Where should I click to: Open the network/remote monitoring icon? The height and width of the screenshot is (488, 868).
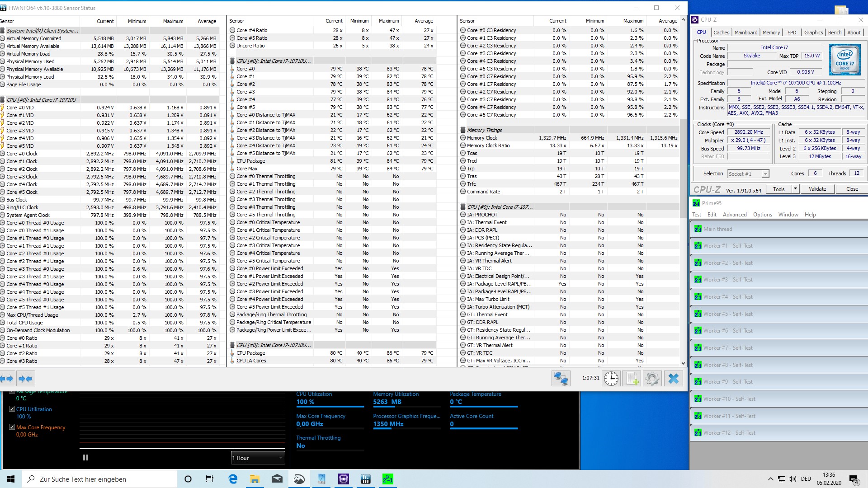561,379
